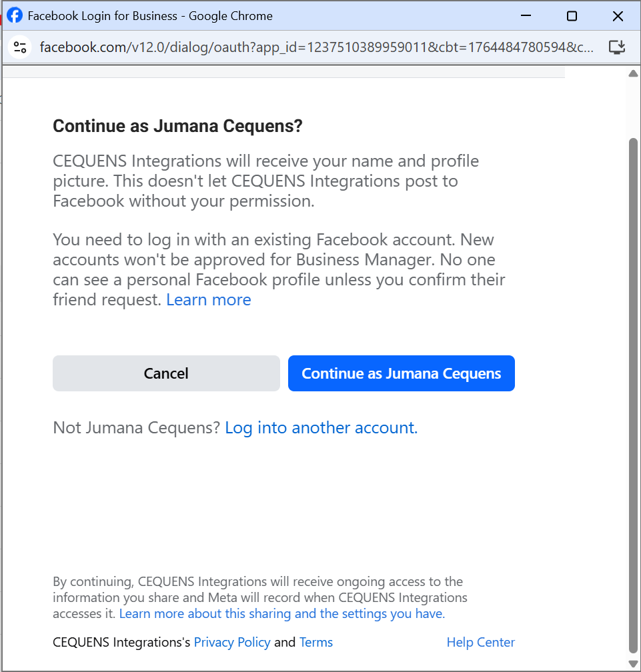
Task: Click the scrollbar track above the thumb
Action: click(x=632, y=107)
